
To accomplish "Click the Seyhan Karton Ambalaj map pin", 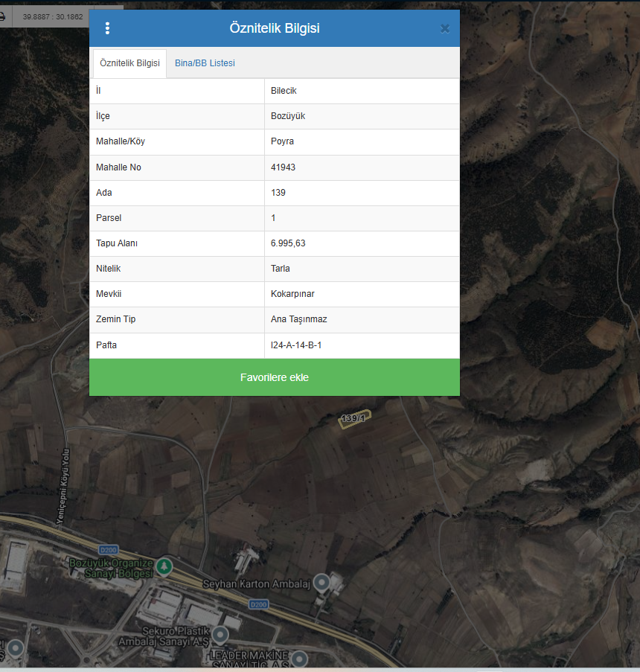I will 321,583.
